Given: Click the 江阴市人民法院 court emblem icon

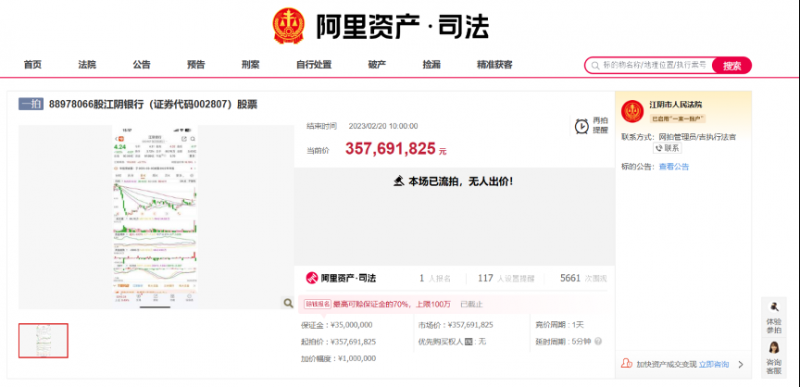Looking at the screenshot, I should 632,111.
